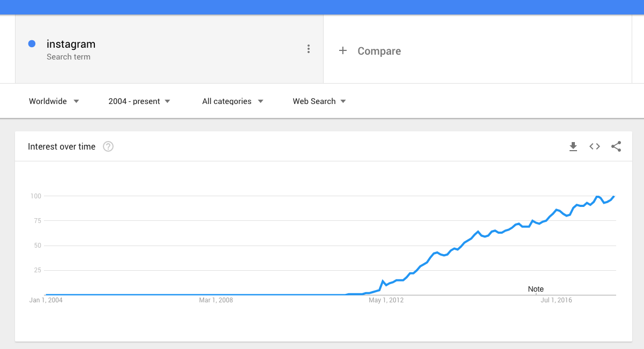Screen dimensions: 644x349
Task: Expand the All categories dropdown
Action: click(233, 101)
